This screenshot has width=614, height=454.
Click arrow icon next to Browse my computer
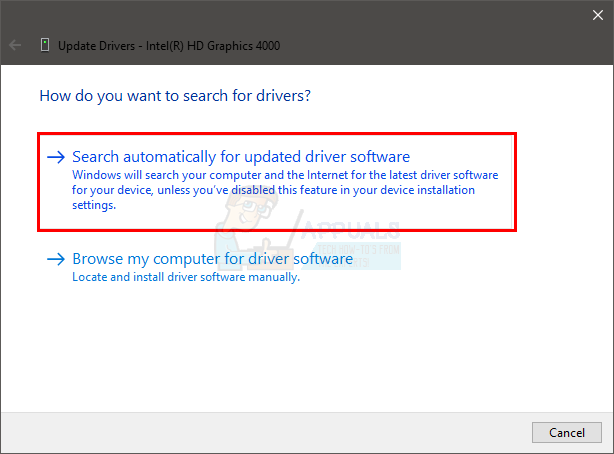(56, 259)
